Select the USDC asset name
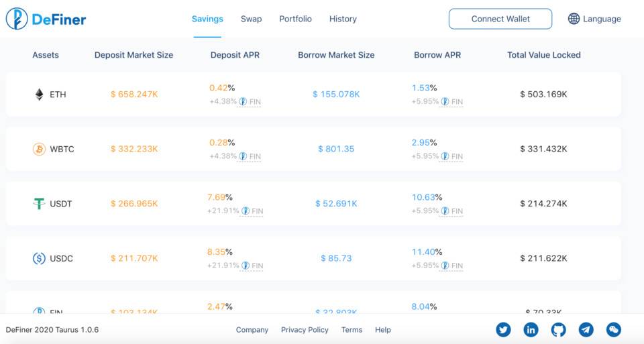 coord(61,258)
